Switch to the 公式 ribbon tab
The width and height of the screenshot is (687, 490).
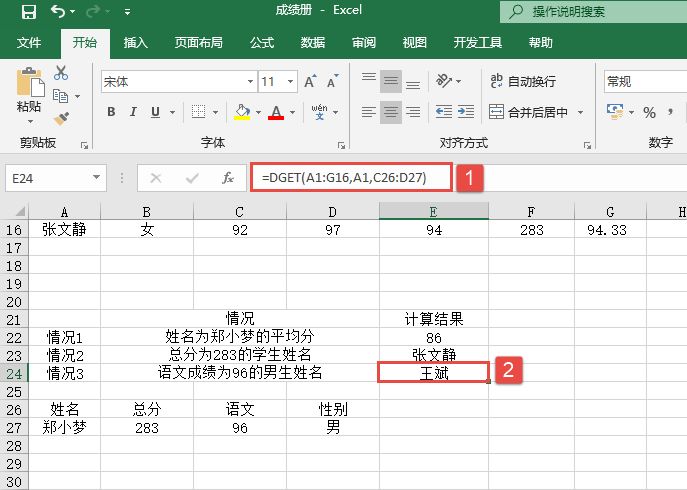click(x=262, y=43)
